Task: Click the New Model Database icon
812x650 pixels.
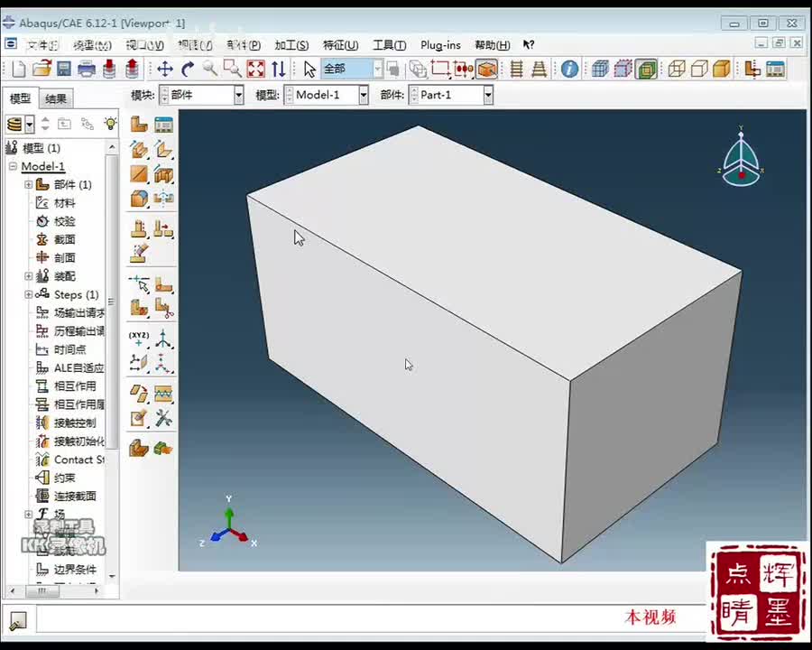Action: (19, 69)
